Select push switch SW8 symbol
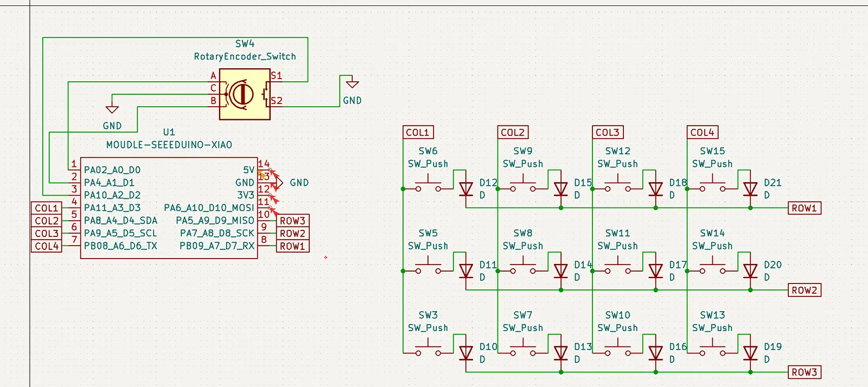 pyautogui.click(x=523, y=266)
